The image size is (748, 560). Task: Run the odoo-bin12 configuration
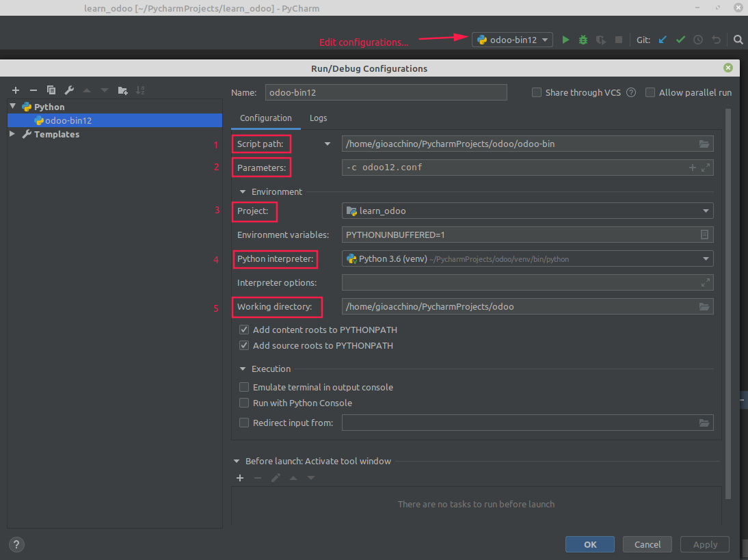pyautogui.click(x=565, y=39)
